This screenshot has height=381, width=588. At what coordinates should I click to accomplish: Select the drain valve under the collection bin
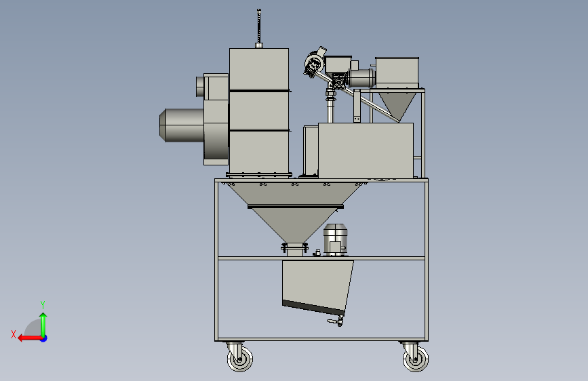(x=336, y=321)
